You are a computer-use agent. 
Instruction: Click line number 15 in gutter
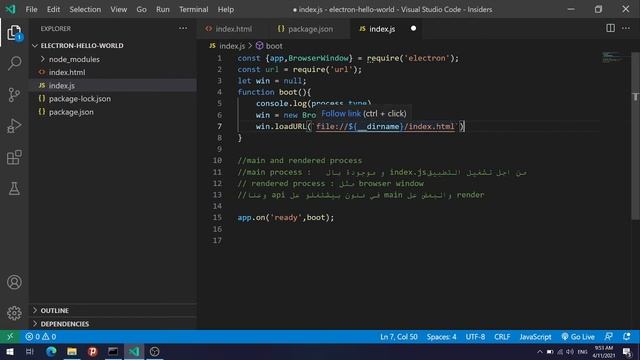click(x=217, y=218)
